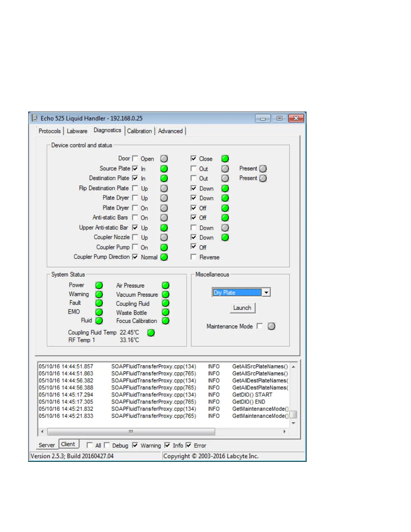The image size is (411, 532).
Task: Click the Warning status light
Action: (99, 295)
